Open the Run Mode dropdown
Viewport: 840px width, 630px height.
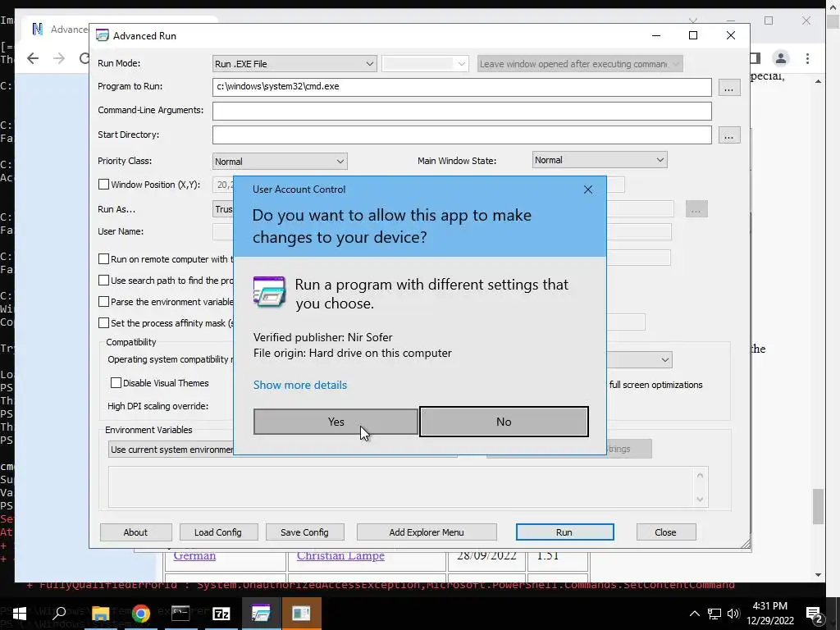(x=294, y=64)
